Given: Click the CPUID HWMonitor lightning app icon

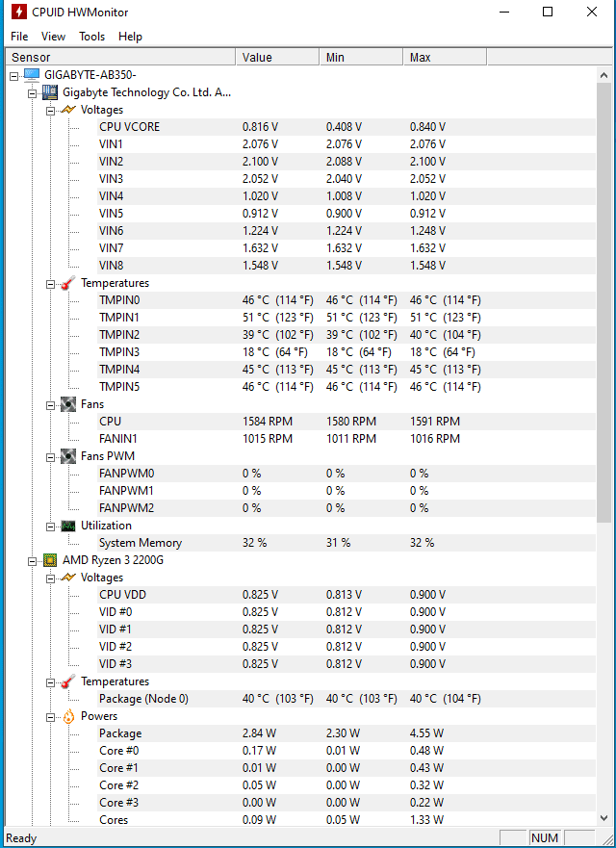Looking at the screenshot, I should (x=18, y=12).
